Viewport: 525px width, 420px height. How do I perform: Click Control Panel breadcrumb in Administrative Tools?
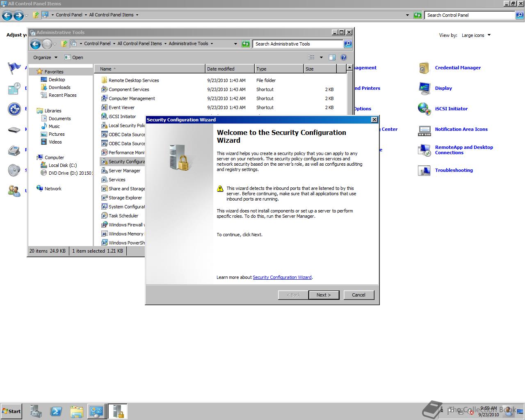97,43
